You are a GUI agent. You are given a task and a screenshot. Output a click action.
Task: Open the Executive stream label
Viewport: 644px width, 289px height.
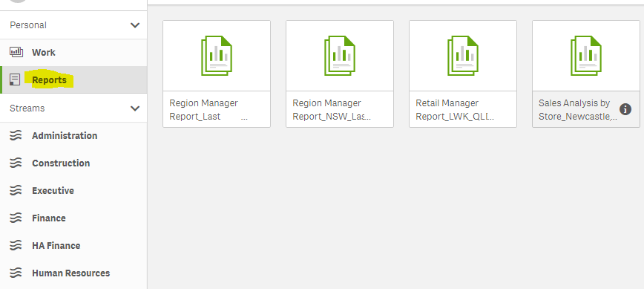(x=53, y=191)
